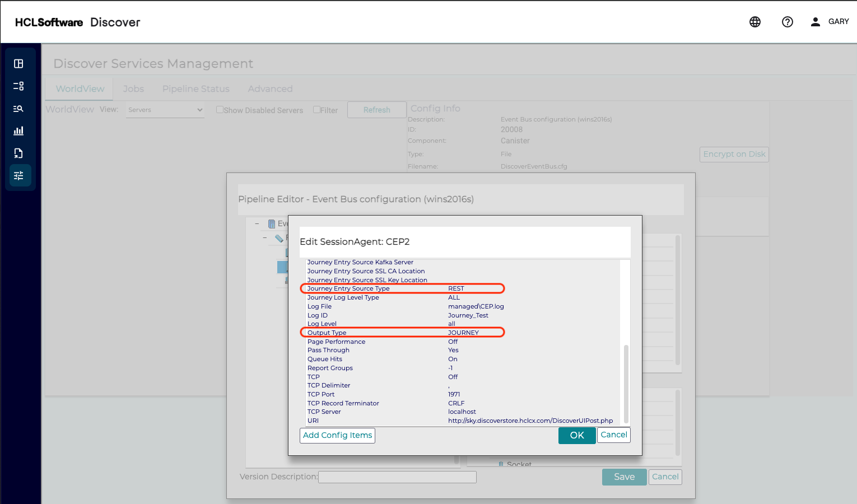The height and width of the screenshot is (504, 857).
Task: Select the TCP Delimiter label
Action: click(x=329, y=385)
